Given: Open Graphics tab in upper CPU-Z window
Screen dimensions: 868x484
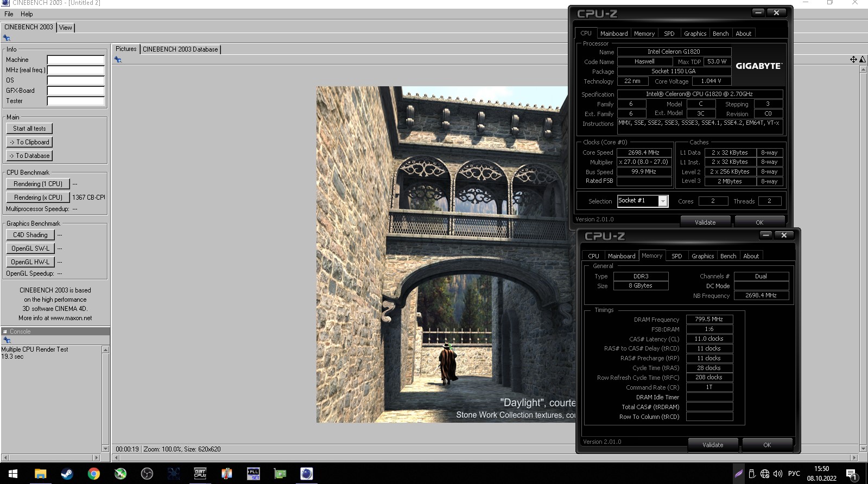Looking at the screenshot, I should 695,34.
